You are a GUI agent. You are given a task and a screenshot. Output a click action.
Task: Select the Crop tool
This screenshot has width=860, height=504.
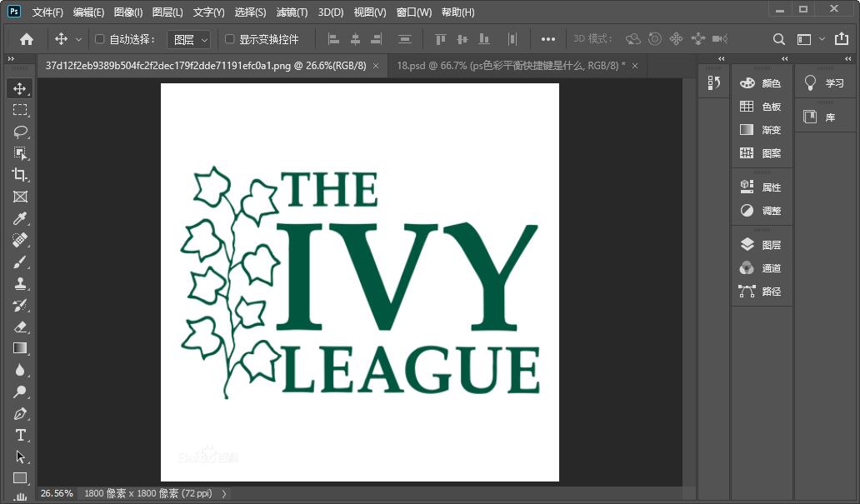pos(20,175)
